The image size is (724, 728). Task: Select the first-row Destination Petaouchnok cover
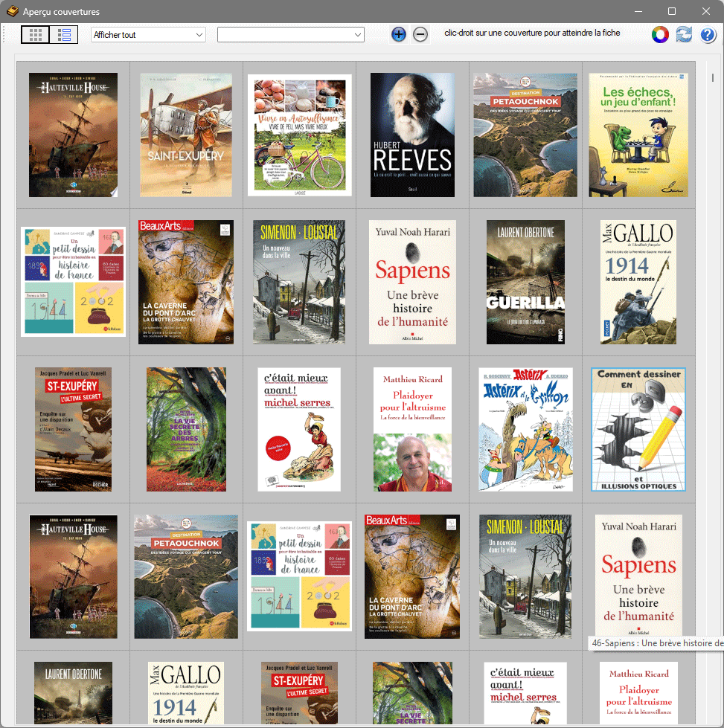pos(525,135)
